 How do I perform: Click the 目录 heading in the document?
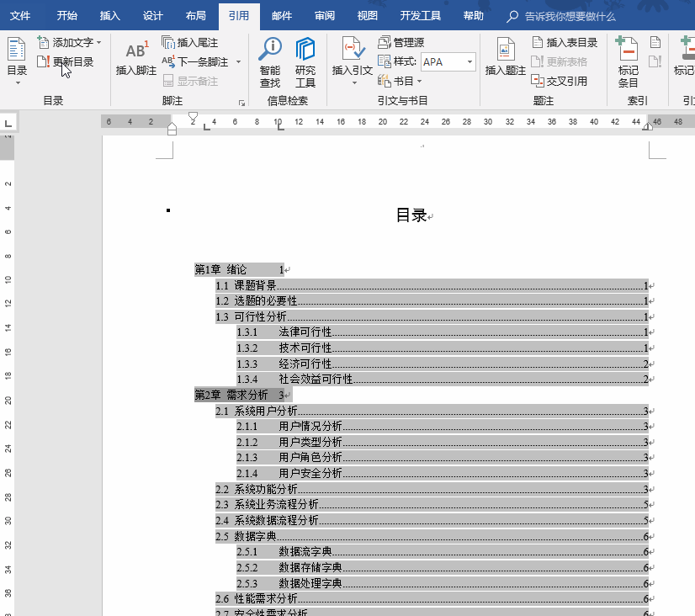411,215
